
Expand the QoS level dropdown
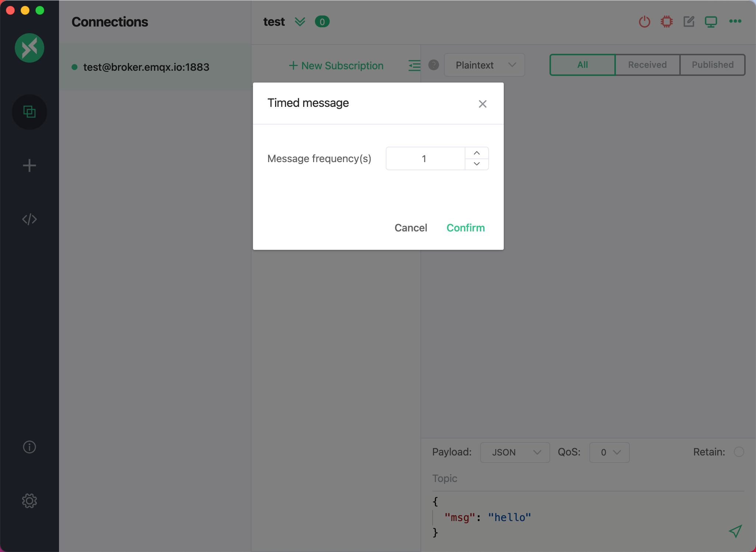[609, 452]
